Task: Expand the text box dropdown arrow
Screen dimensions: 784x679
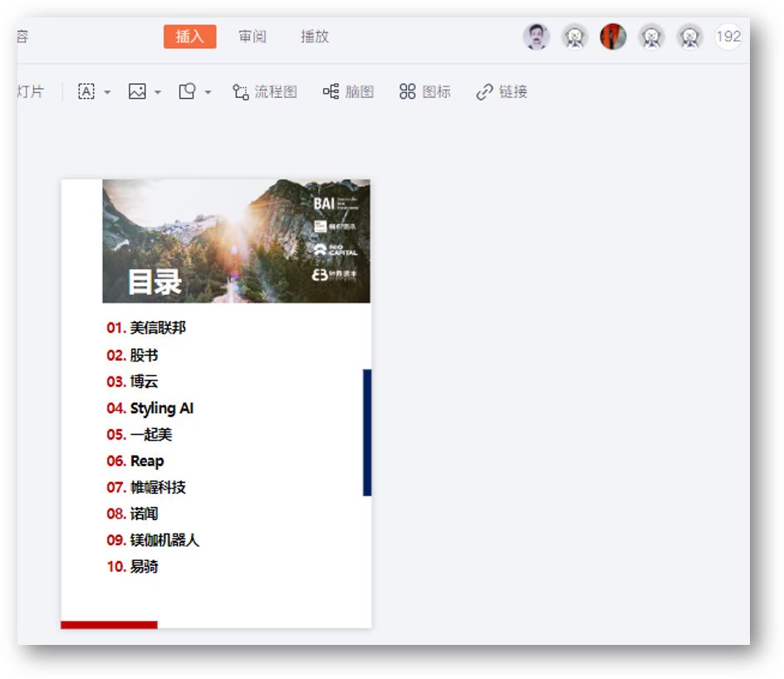Action: tap(107, 92)
